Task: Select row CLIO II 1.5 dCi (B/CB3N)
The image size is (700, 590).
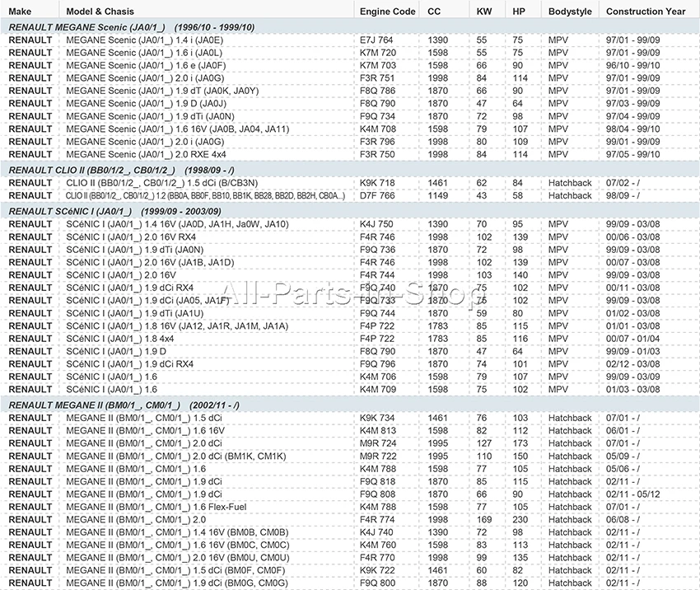Action: (x=350, y=183)
